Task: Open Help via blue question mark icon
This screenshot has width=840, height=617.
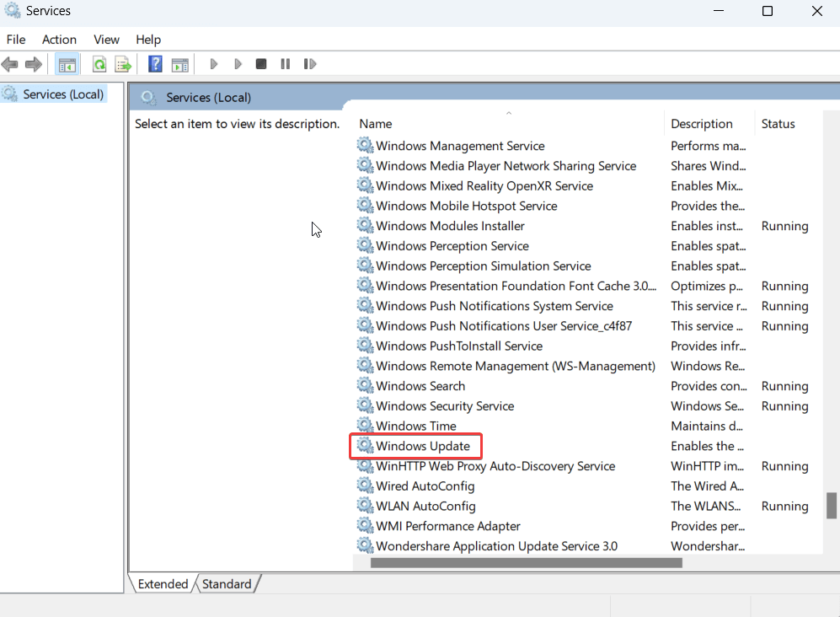Action: click(x=155, y=64)
